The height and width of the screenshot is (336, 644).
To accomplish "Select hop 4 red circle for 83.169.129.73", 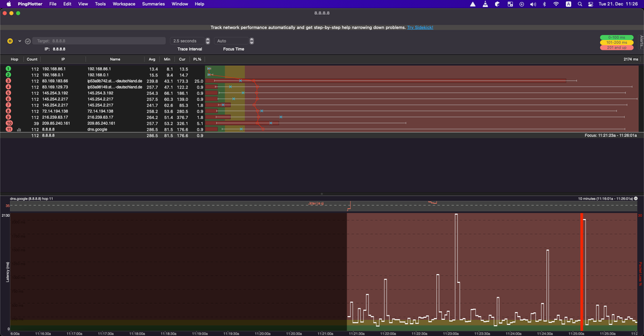I will click(x=8, y=87).
